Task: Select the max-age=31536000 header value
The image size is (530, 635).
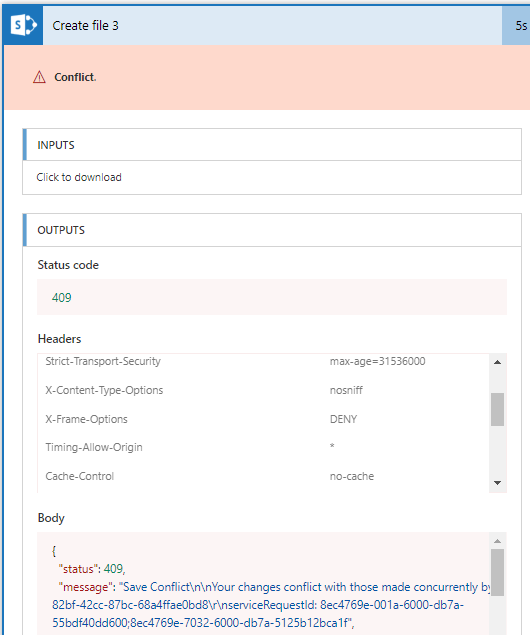Action: pos(377,361)
